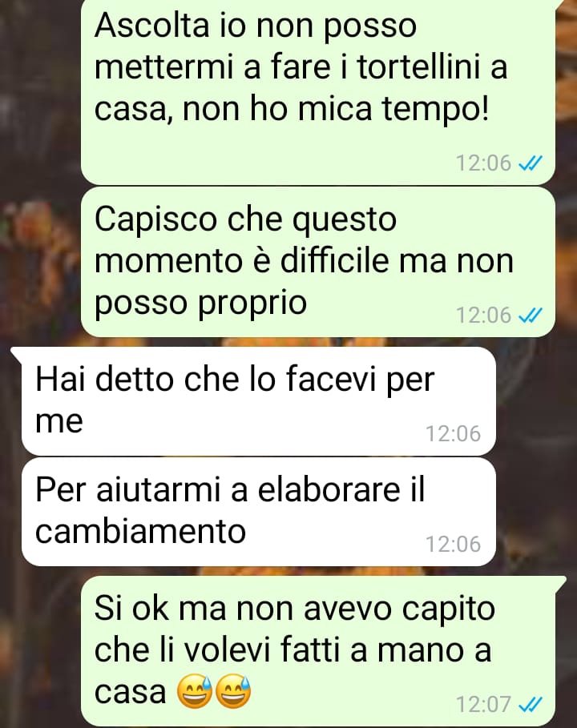Tap the 'Ascolta io non posso' message bubble

point(318,90)
